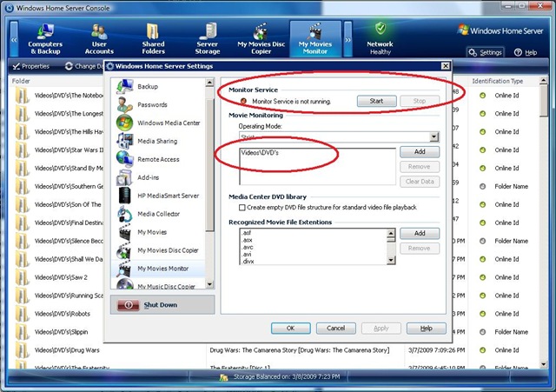556x392 pixels.
Task: Select the .asf extension entry
Action: click(247, 233)
